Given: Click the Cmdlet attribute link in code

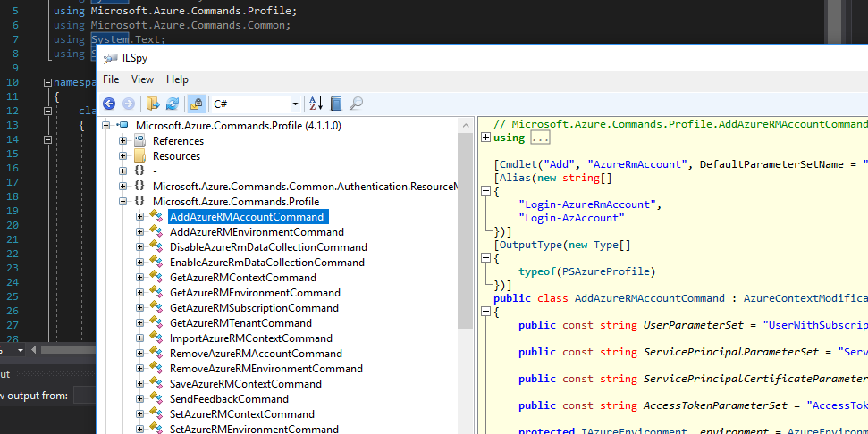Looking at the screenshot, I should [x=517, y=164].
